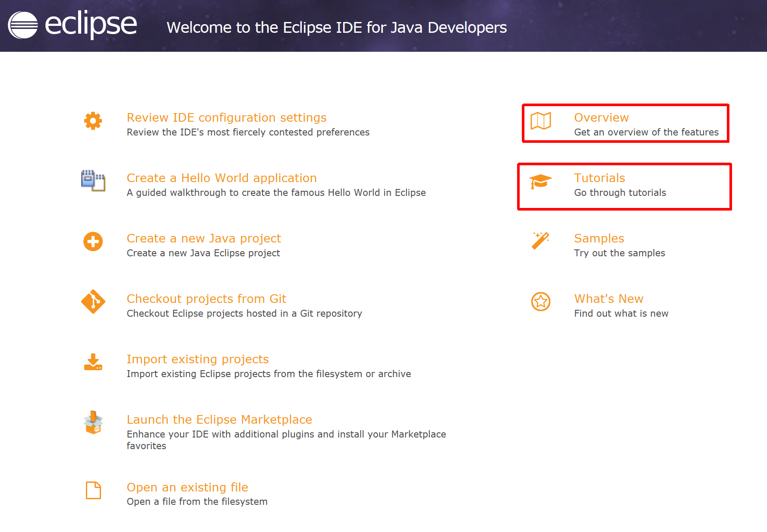Screen dimensions: 767x532
Task: Click "Checkout Eclipse projects hosted in a Git repository"
Action: pyautogui.click(x=244, y=313)
